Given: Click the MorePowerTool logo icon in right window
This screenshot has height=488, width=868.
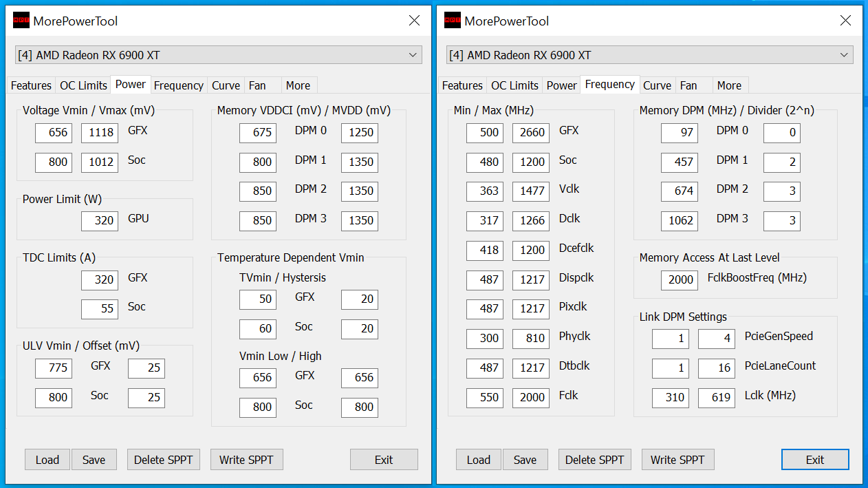Looking at the screenshot, I should coord(452,21).
